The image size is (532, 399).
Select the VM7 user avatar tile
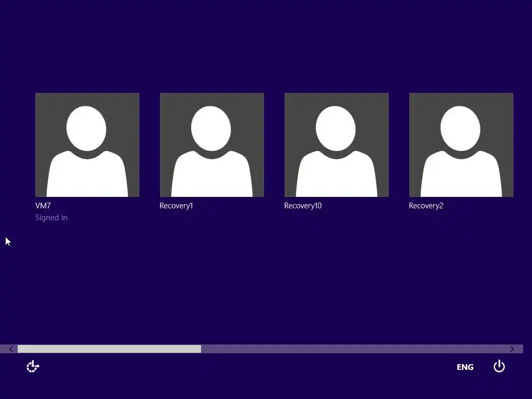[x=87, y=145]
